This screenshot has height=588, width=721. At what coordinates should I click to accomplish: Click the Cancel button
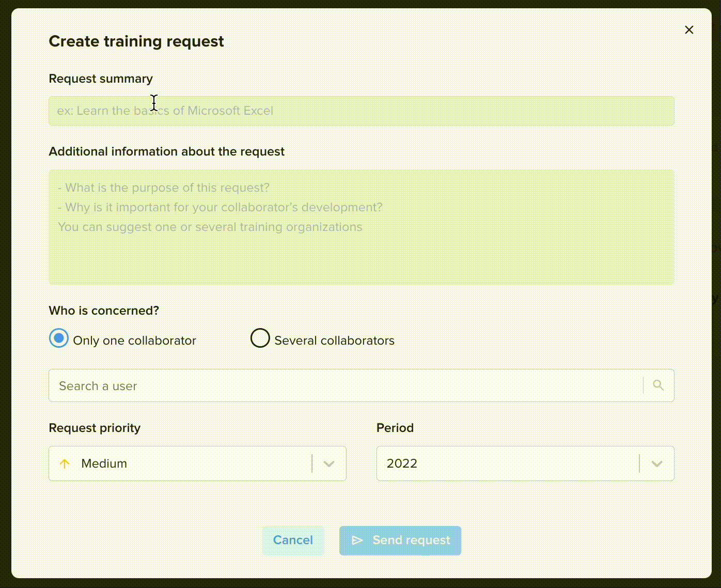[293, 540]
